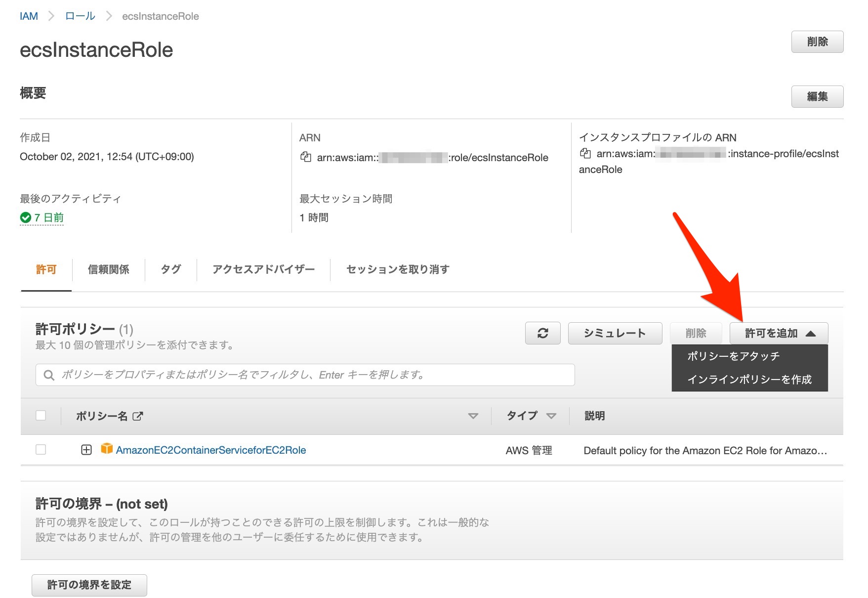Click the AWS managed policy cube icon
The image size is (868, 598).
107,450
